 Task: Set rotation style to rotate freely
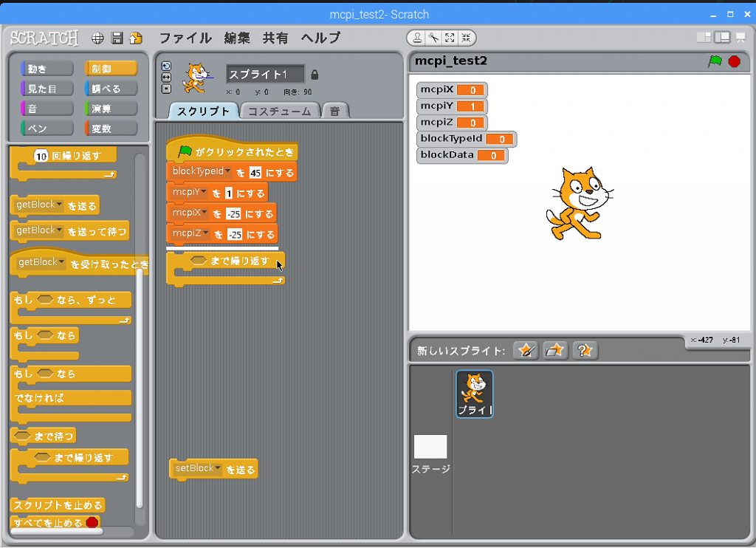(166, 66)
